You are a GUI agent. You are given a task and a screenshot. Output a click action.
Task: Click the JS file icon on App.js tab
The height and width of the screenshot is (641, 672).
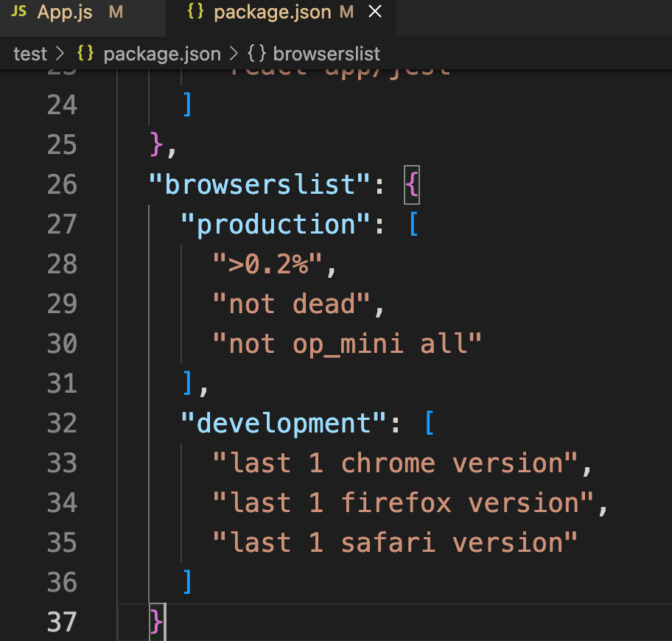[x=20, y=12]
